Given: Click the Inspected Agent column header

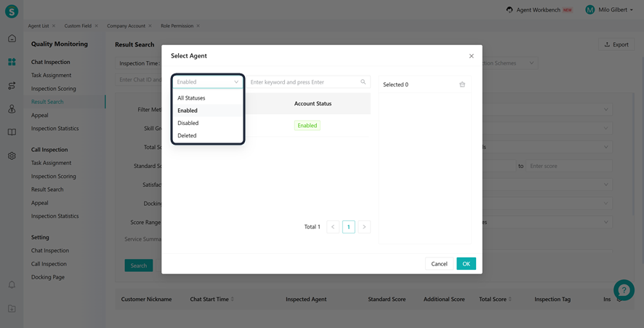Looking at the screenshot, I should point(306,299).
